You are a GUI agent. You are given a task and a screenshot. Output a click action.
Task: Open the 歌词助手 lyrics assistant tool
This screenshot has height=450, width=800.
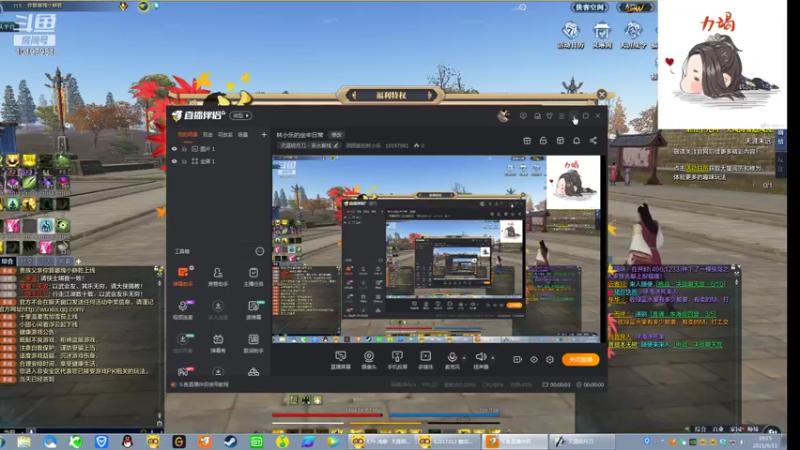pos(254,343)
